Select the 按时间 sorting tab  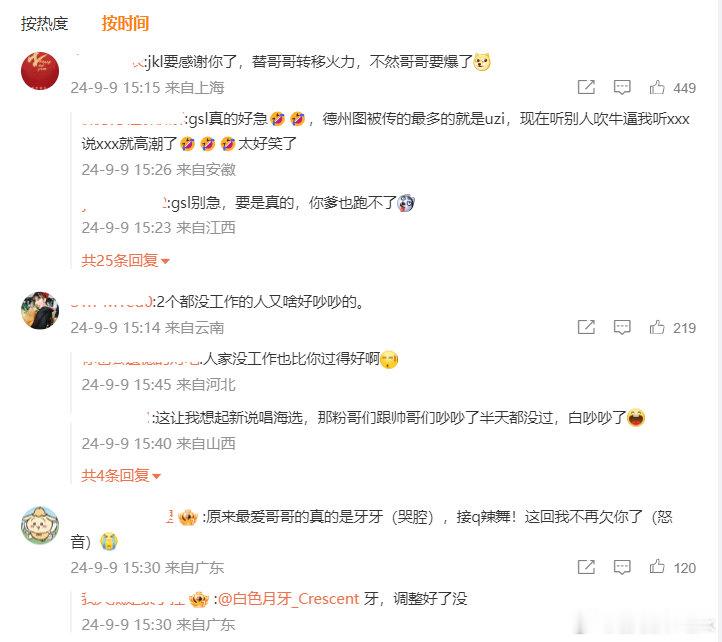pos(125,23)
